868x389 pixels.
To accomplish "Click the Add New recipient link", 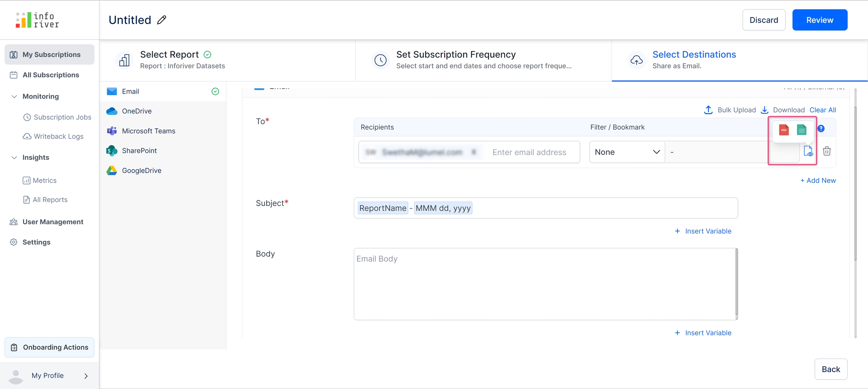I will pyautogui.click(x=818, y=181).
